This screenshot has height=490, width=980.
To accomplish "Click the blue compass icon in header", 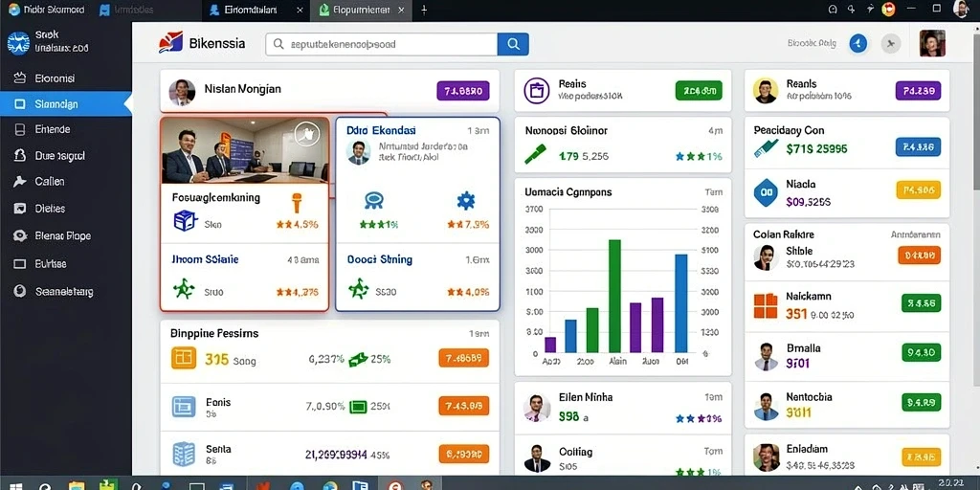I will pyautogui.click(x=858, y=44).
